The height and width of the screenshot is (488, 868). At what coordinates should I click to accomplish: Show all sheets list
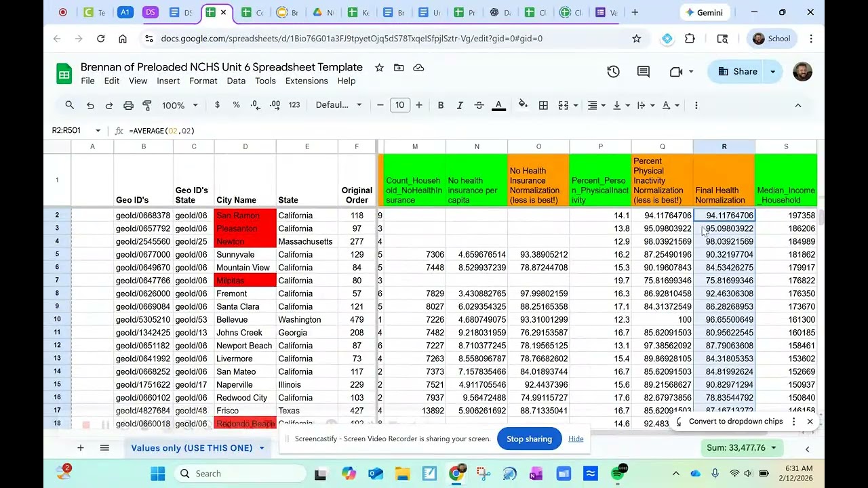tap(104, 448)
